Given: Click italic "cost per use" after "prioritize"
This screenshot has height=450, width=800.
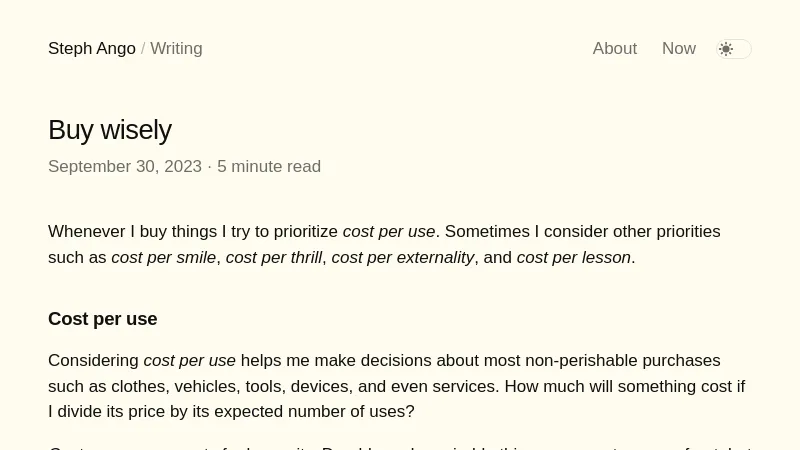Looking at the screenshot, I should pos(389,232).
